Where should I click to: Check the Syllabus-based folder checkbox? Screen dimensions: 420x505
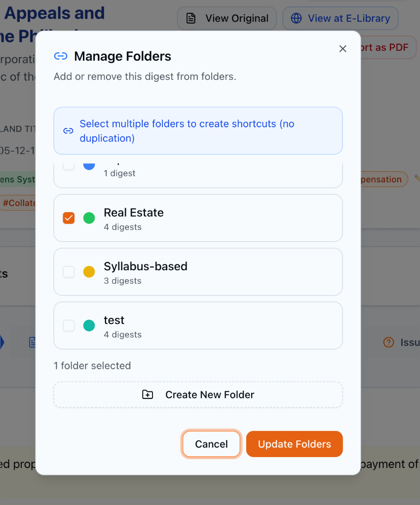coord(69,272)
